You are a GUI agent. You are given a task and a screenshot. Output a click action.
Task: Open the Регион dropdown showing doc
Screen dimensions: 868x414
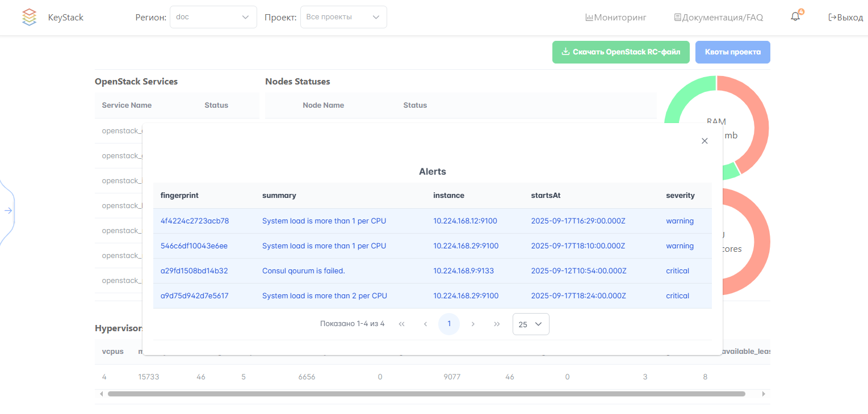click(213, 17)
